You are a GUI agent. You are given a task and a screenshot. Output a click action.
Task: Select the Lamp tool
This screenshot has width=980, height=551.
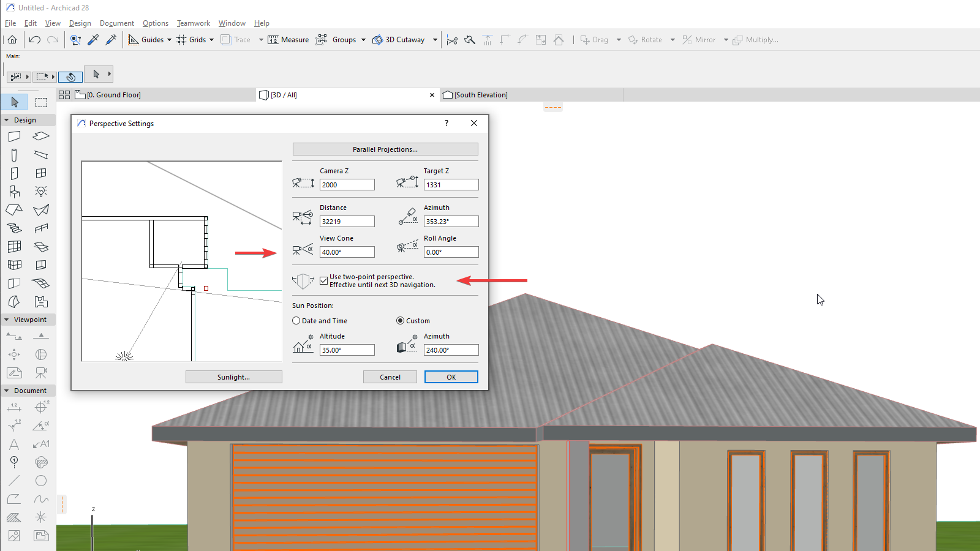41,191
